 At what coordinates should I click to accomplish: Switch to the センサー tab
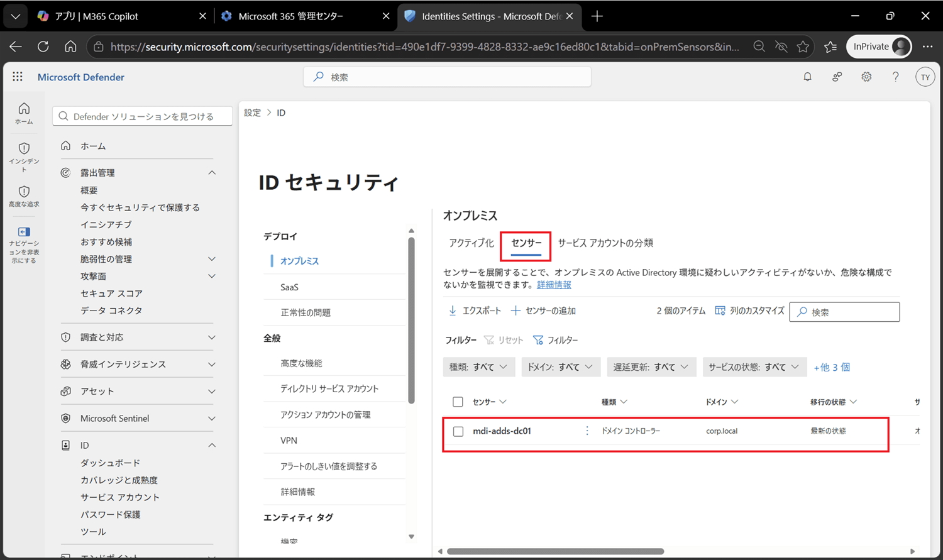click(x=526, y=243)
